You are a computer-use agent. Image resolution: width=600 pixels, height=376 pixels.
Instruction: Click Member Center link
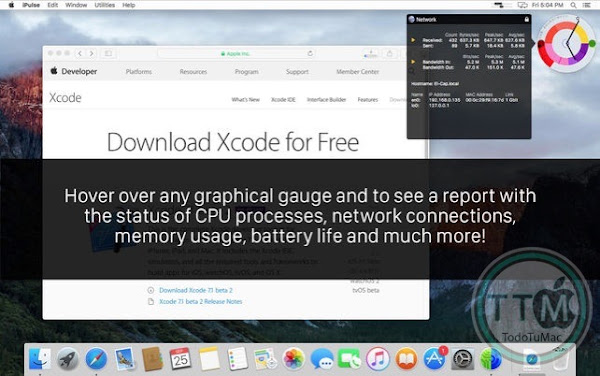coord(357,72)
